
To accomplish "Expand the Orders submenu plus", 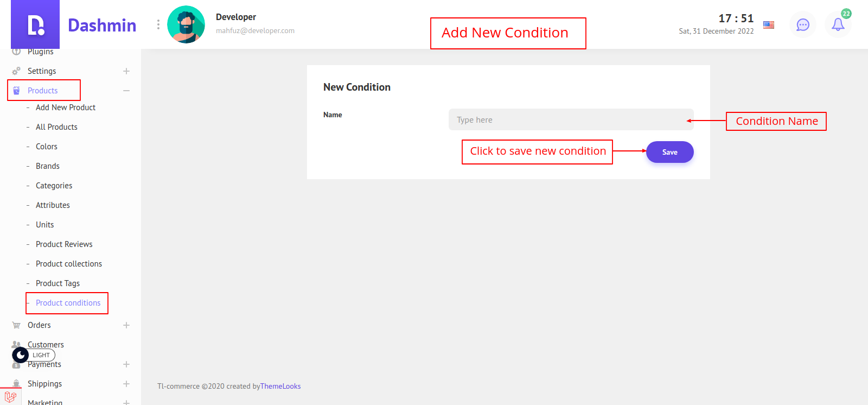I will pyautogui.click(x=126, y=325).
